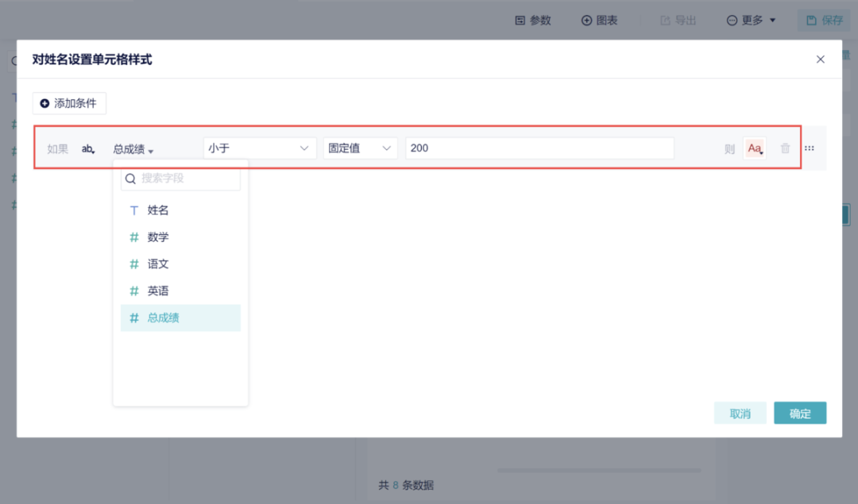
Task: Click the plus icon in 添加条件
Action: point(44,103)
